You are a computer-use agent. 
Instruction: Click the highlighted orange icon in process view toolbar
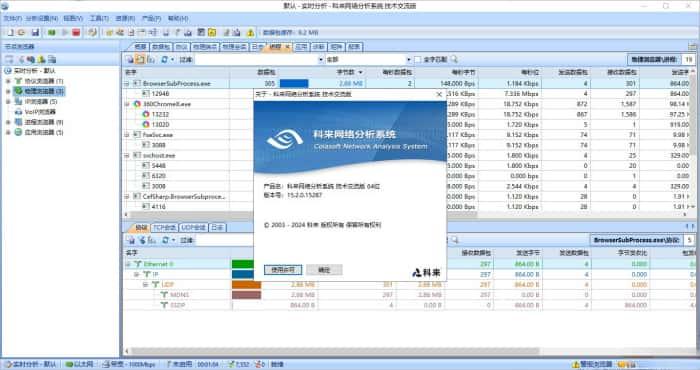click(140, 59)
